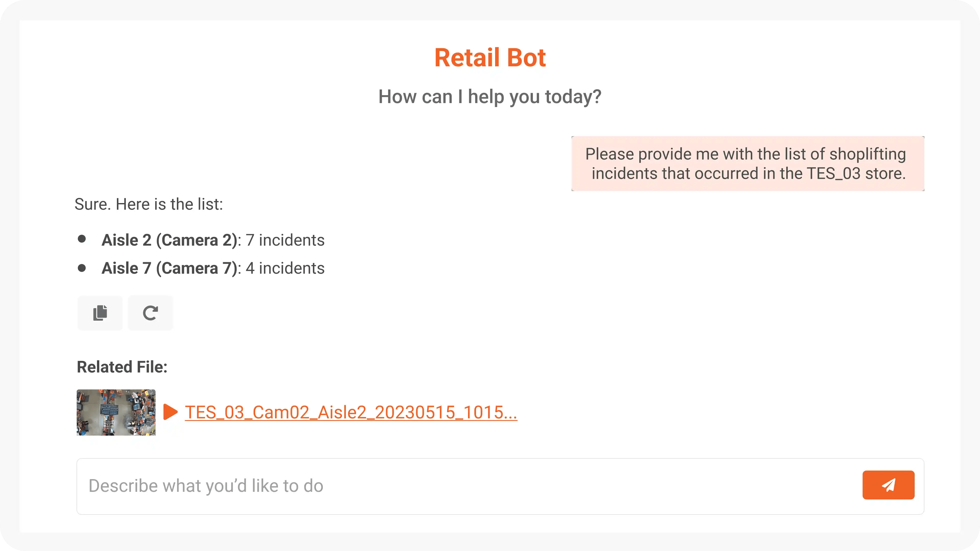The width and height of the screenshot is (980, 551).
Task: Select the 'Aisle 7 (Camera 7)' label
Action: tap(169, 268)
